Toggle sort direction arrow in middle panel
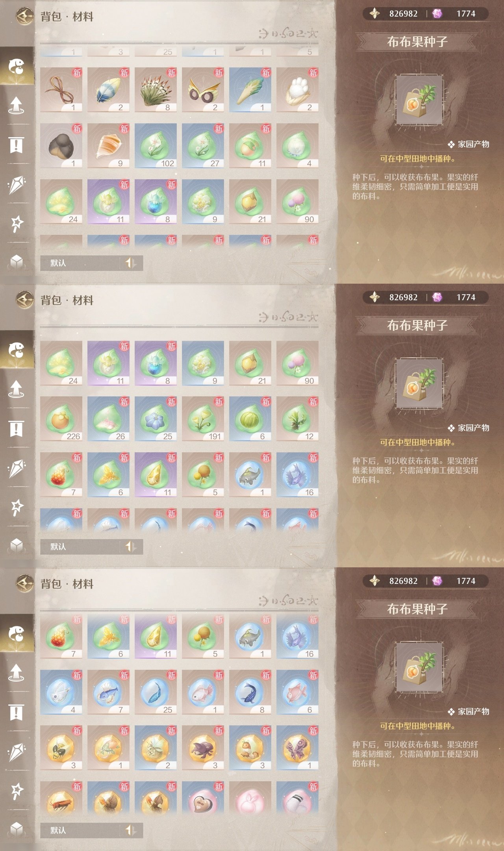This screenshot has height=851, width=504. [x=131, y=546]
